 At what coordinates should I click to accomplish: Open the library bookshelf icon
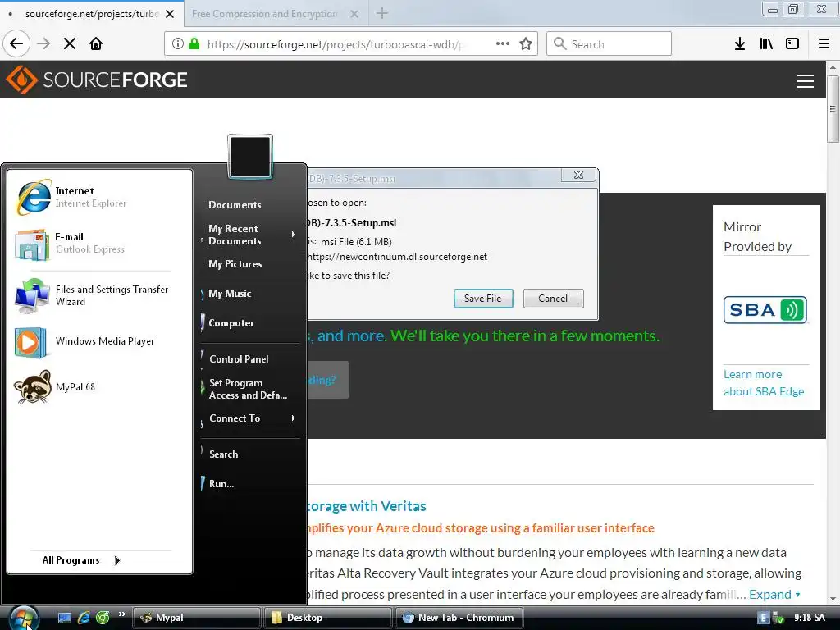(766, 44)
